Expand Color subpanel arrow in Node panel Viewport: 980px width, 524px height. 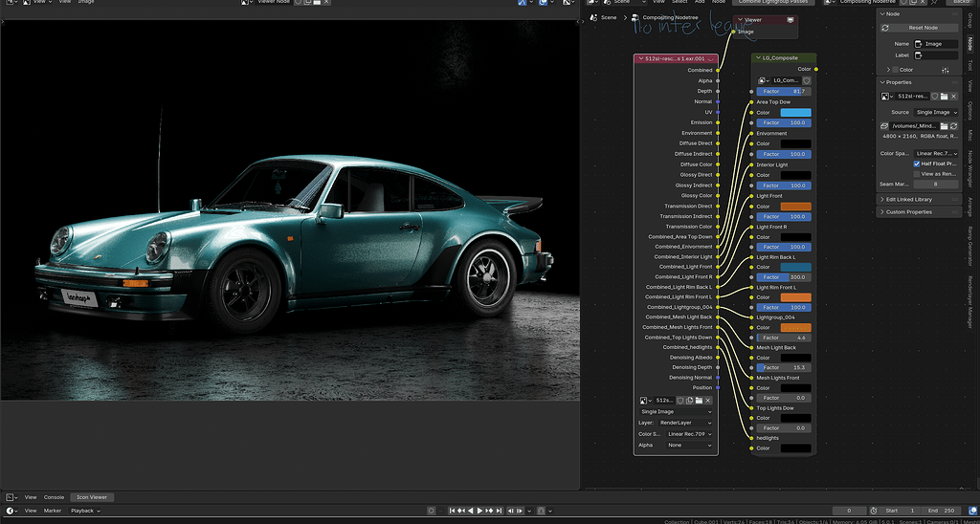click(887, 70)
